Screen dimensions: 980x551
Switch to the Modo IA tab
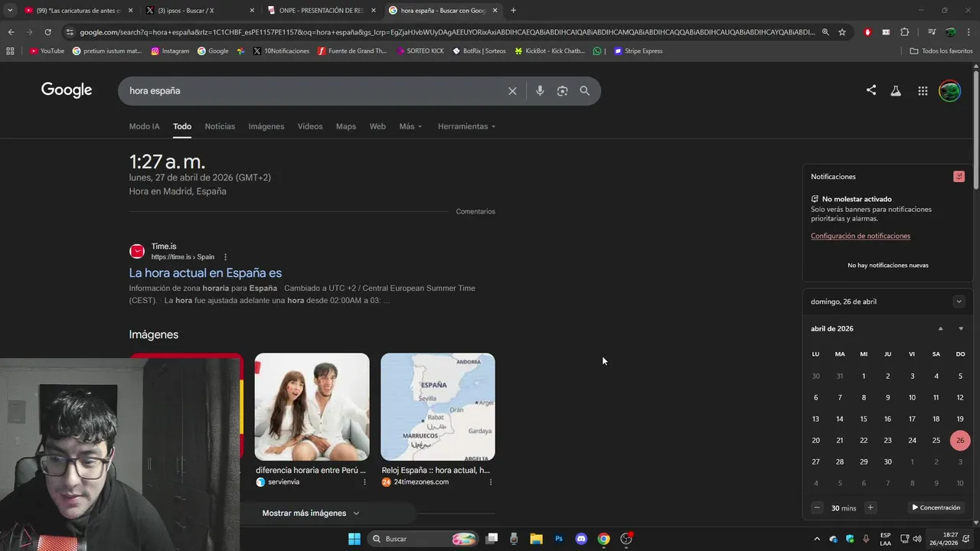pyautogui.click(x=145, y=126)
